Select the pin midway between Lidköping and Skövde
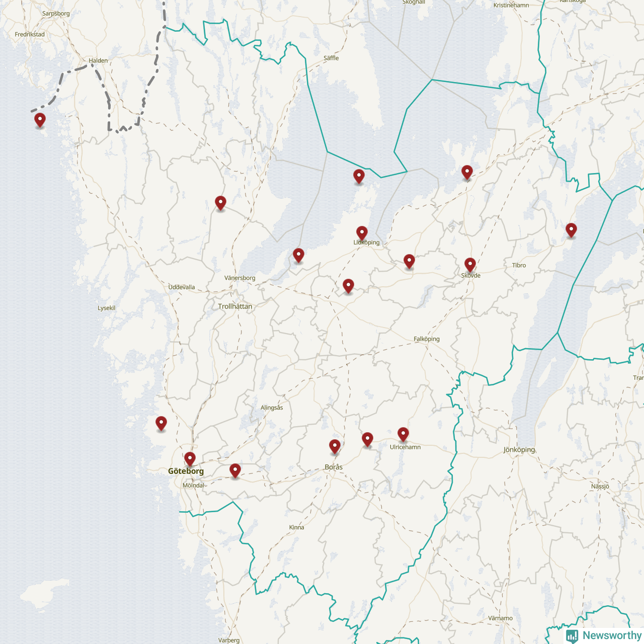 pyautogui.click(x=409, y=261)
